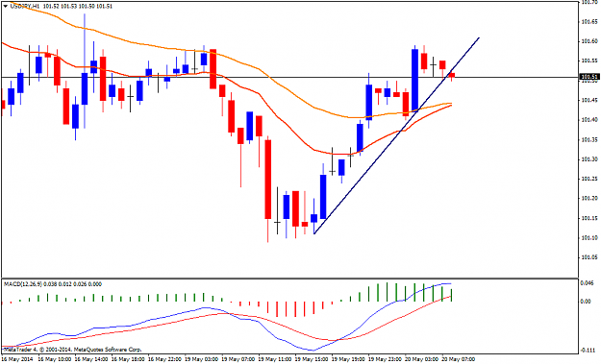Click the 20 May 07:00 time label
Screen dimensions: 601x364
[459, 359]
